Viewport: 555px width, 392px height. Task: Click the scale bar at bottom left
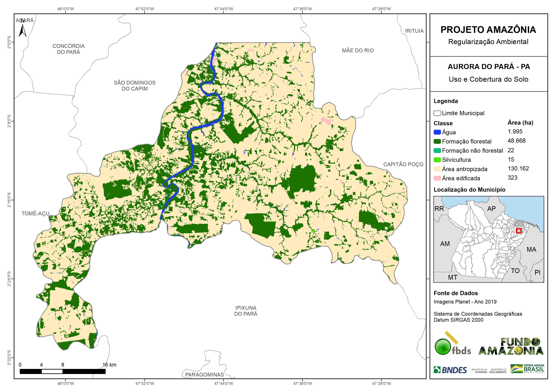click(x=63, y=371)
